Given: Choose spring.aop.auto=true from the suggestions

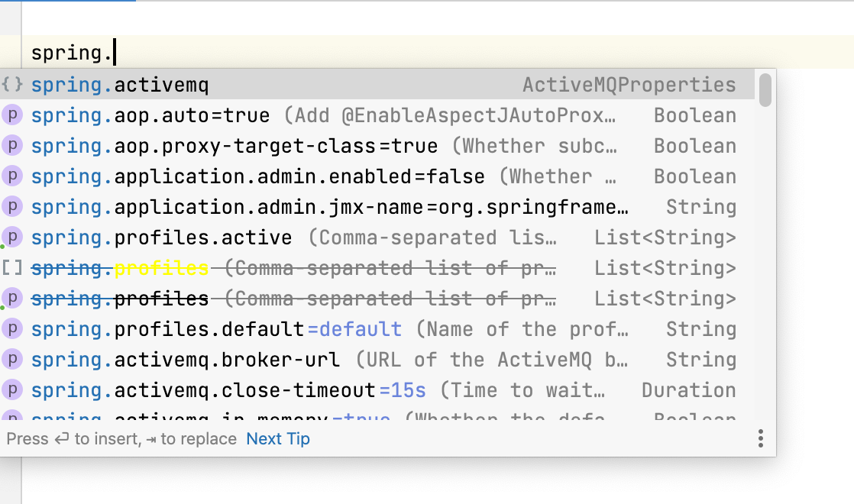Looking at the screenshot, I should [x=150, y=116].
